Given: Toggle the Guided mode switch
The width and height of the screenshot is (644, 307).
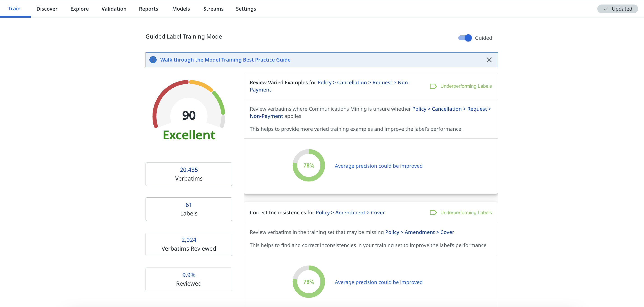Looking at the screenshot, I should click(x=465, y=38).
